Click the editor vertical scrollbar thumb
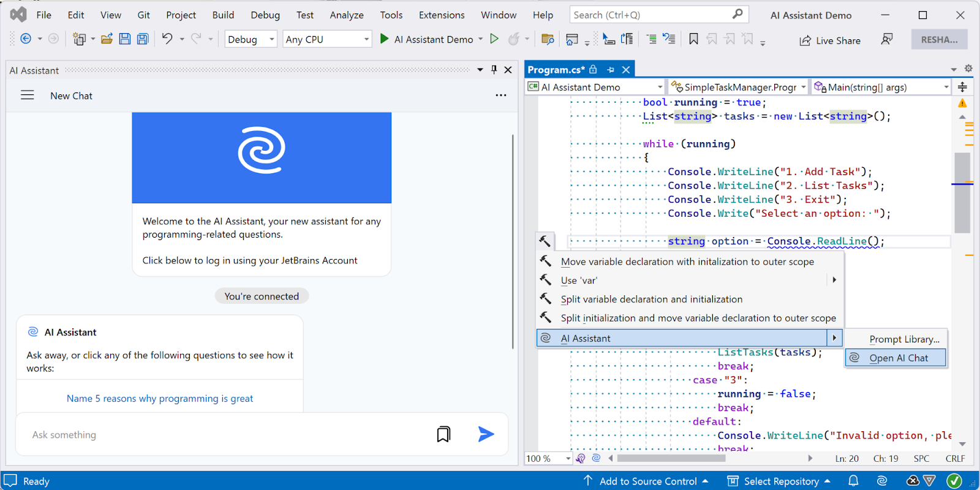 [962, 193]
